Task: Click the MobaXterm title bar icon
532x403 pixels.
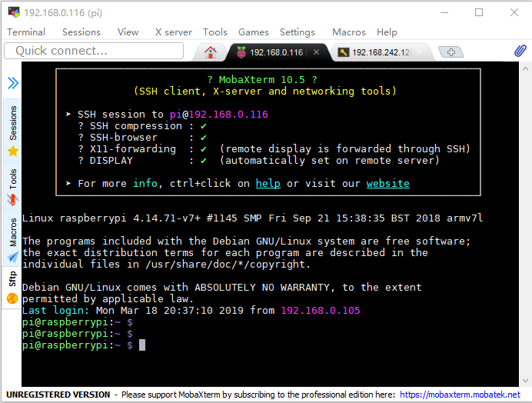Action: [x=14, y=12]
